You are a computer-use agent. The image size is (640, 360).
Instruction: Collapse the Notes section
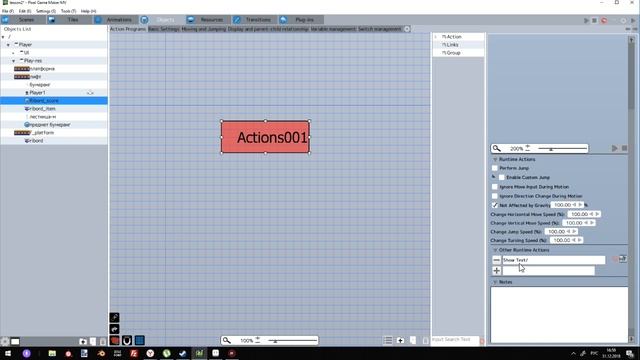(x=495, y=282)
